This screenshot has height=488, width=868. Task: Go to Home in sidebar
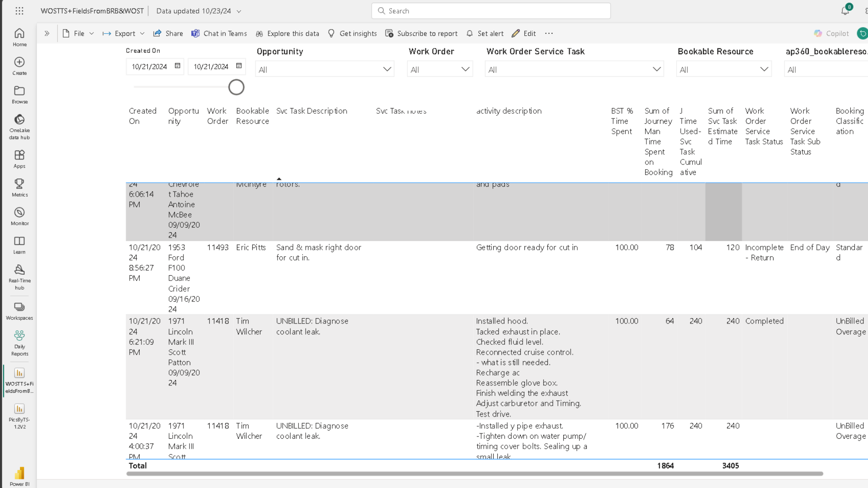[19, 38]
